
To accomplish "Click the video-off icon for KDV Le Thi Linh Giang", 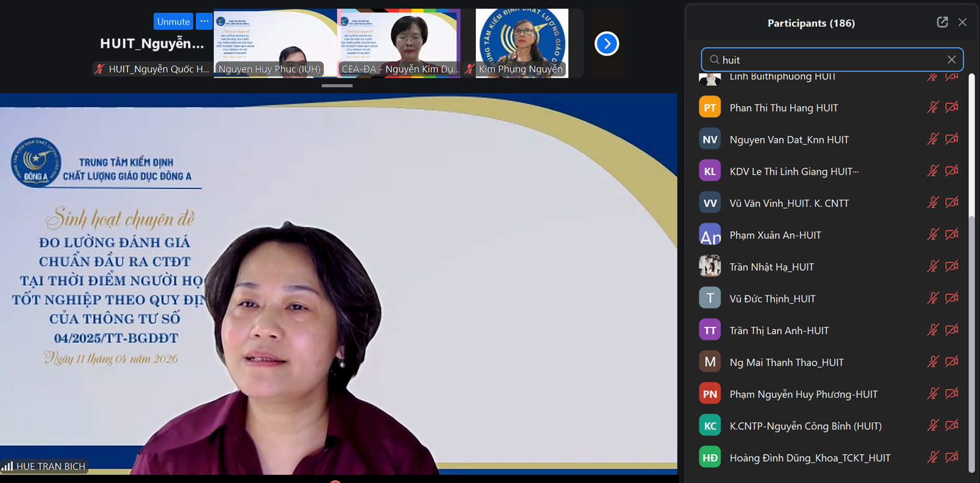I will tap(952, 171).
